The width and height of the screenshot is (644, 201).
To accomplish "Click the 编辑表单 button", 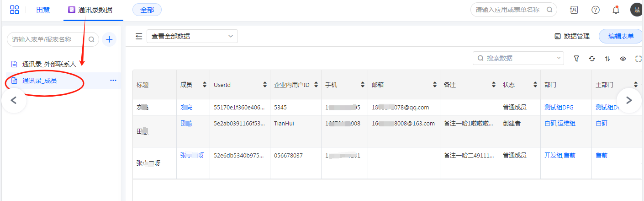I will tap(620, 36).
